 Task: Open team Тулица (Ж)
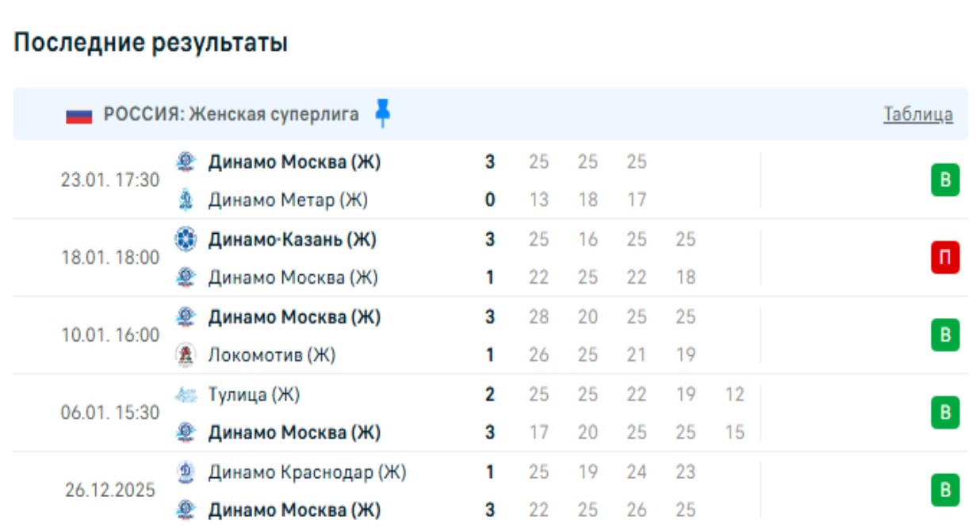(254, 394)
